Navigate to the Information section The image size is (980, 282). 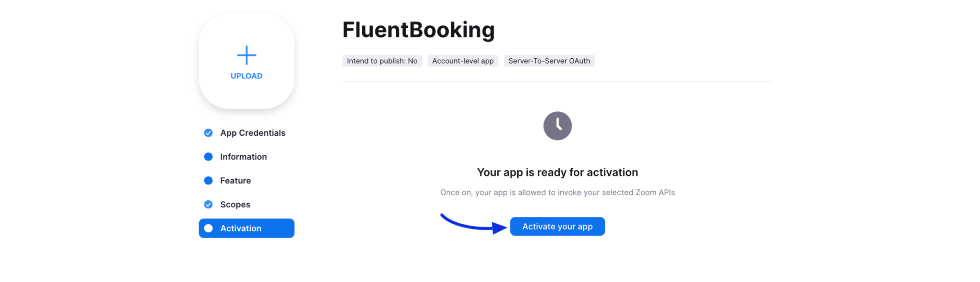243,156
